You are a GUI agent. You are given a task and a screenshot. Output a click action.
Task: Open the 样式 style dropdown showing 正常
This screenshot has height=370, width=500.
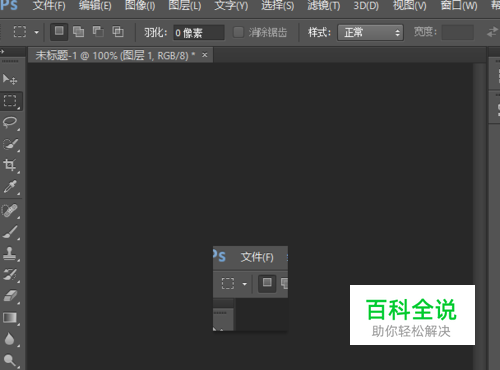pyautogui.click(x=370, y=32)
